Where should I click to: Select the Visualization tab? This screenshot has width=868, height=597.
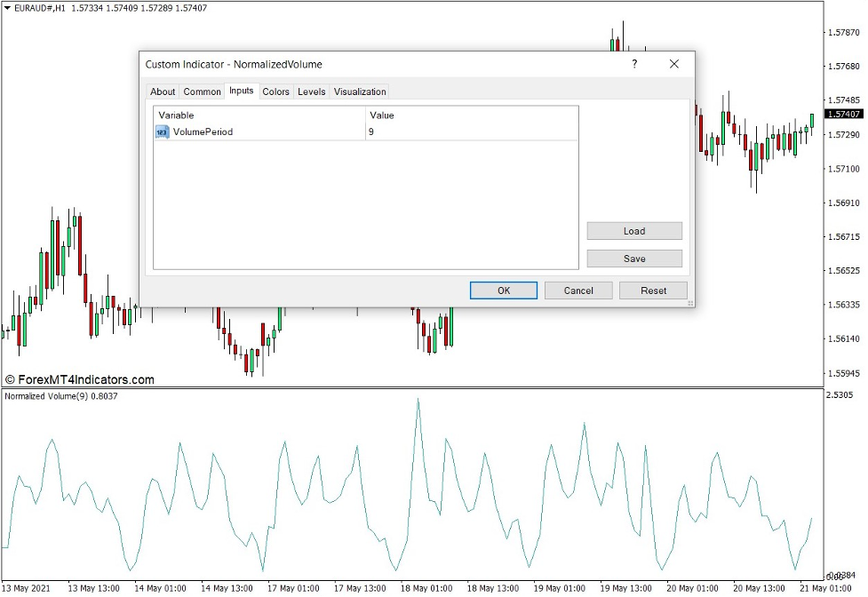pos(359,92)
